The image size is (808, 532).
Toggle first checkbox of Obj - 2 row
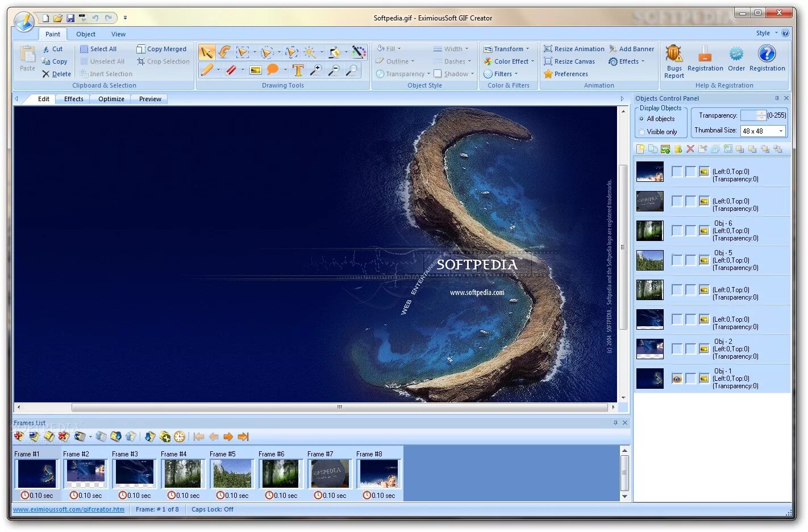677,349
